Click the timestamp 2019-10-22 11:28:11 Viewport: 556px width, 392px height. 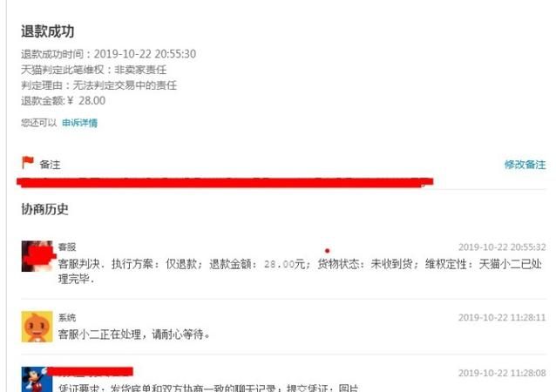click(502, 317)
